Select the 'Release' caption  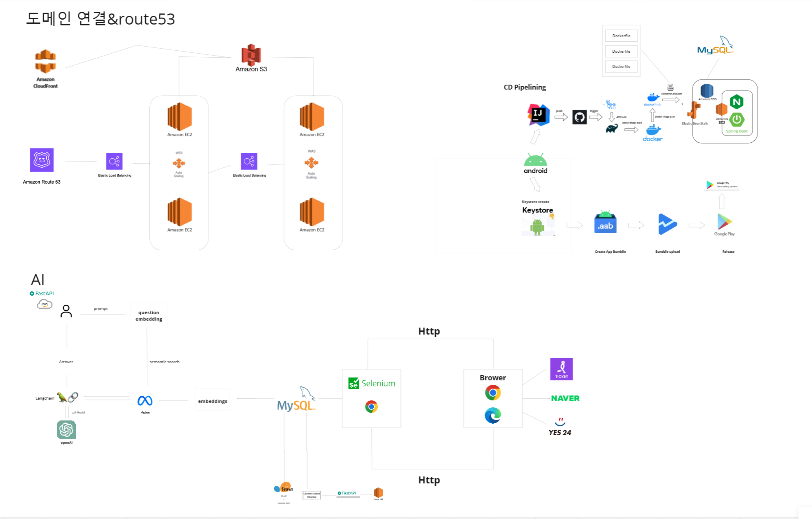pos(728,252)
